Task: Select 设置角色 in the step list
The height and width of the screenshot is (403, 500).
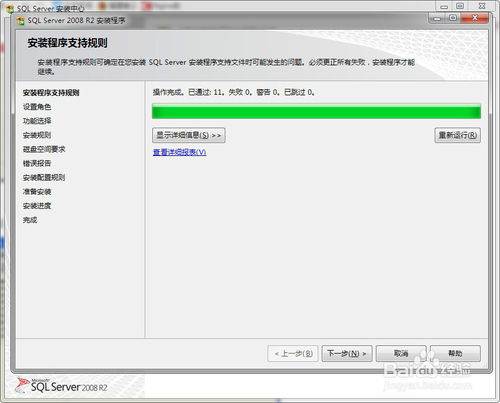Action: pos(37,107)
